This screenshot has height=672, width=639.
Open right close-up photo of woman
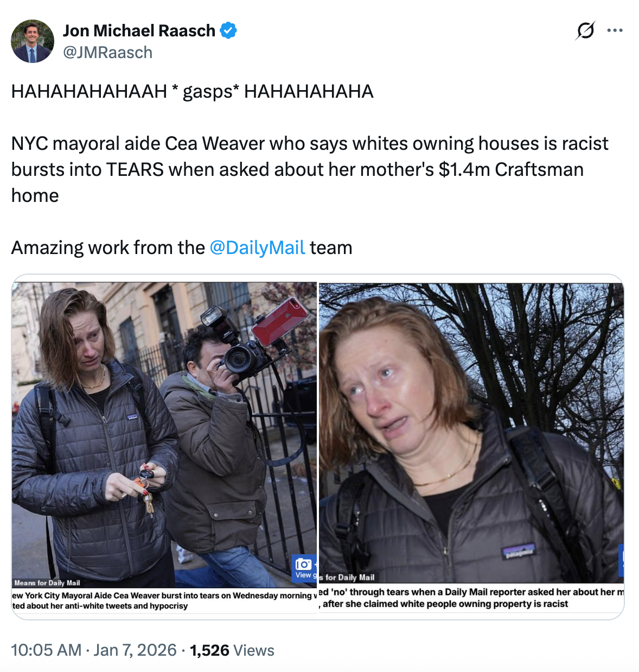[471, 432]
